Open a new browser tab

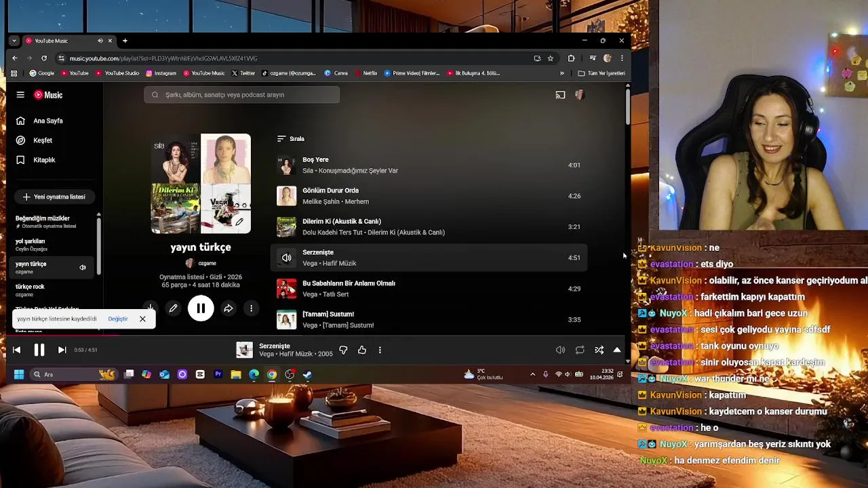click(x=125, y=41)
